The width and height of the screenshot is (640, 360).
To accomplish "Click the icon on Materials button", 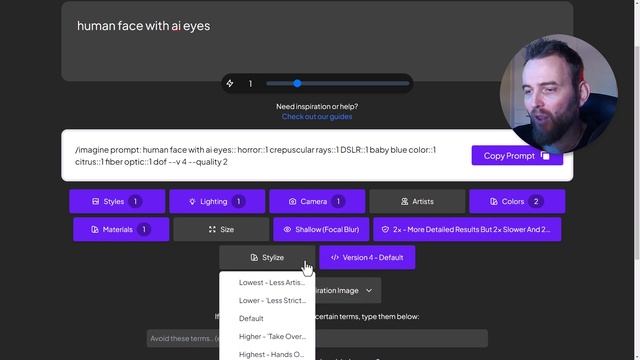I will (x=95, y=229).
